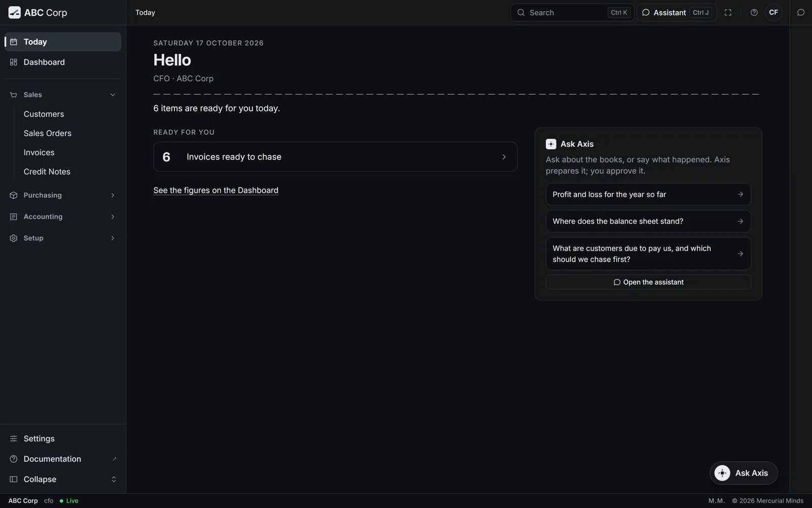Expand the Accounting section

click(x=63, y=216)
